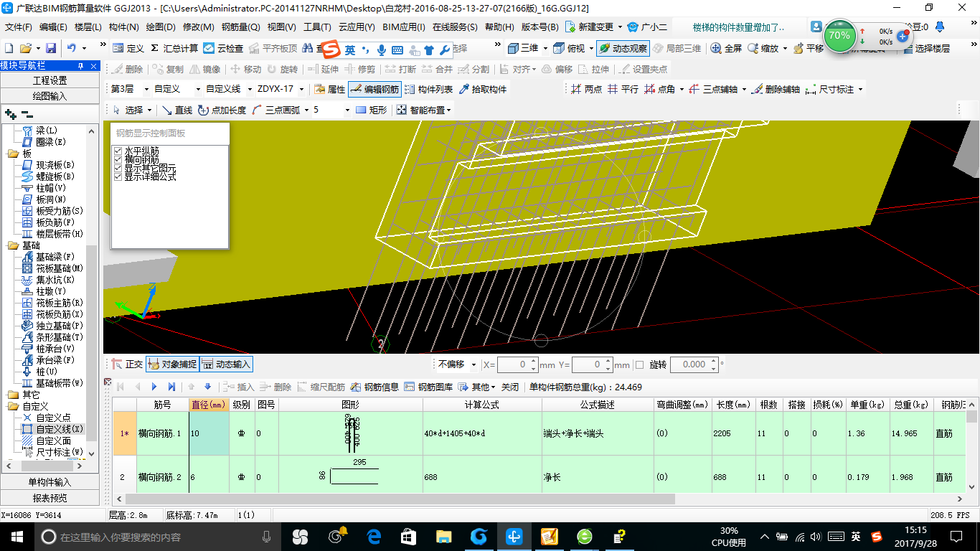Choose 点加长度 point-plus-length tool

tap(222, 110)
